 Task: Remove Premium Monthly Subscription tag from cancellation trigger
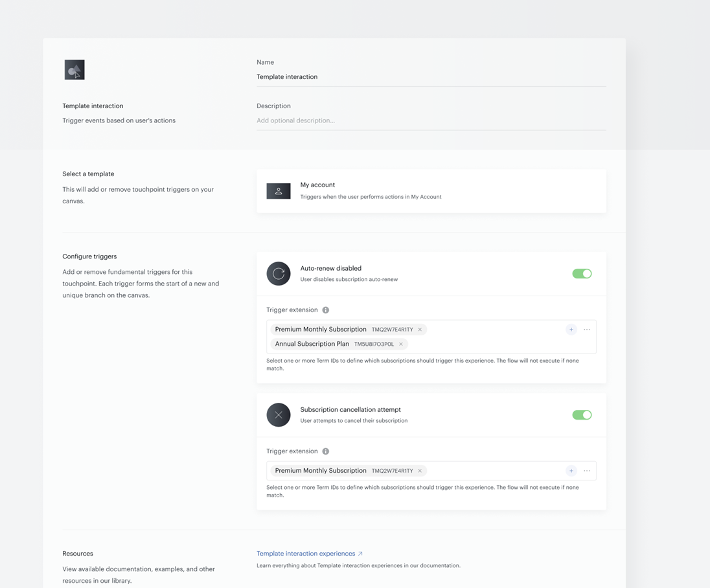pos(420,471)
